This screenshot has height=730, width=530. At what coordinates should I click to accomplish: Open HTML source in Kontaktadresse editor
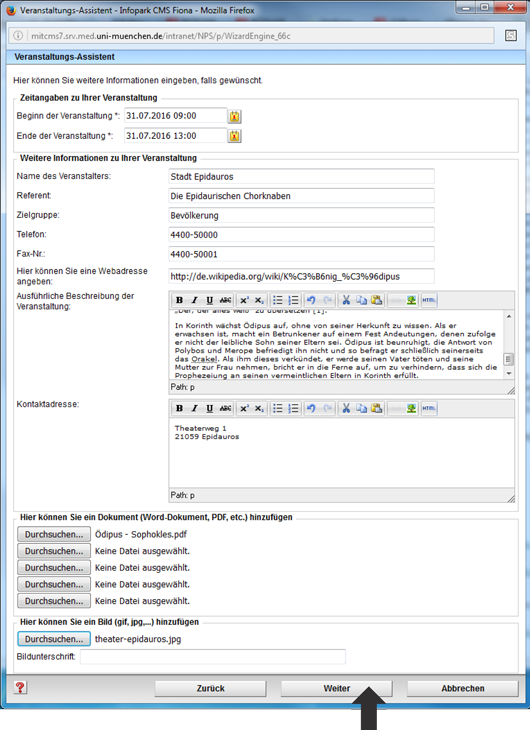429,408
